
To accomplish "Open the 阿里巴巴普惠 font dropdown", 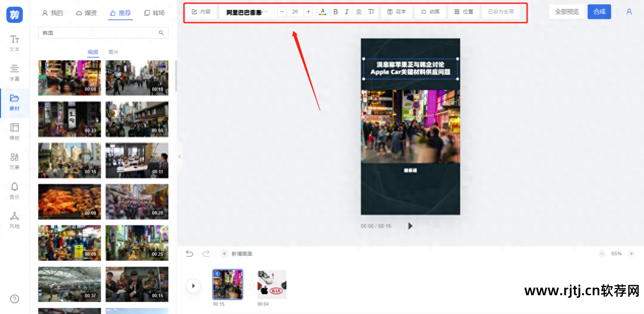I will pos(246,11).
